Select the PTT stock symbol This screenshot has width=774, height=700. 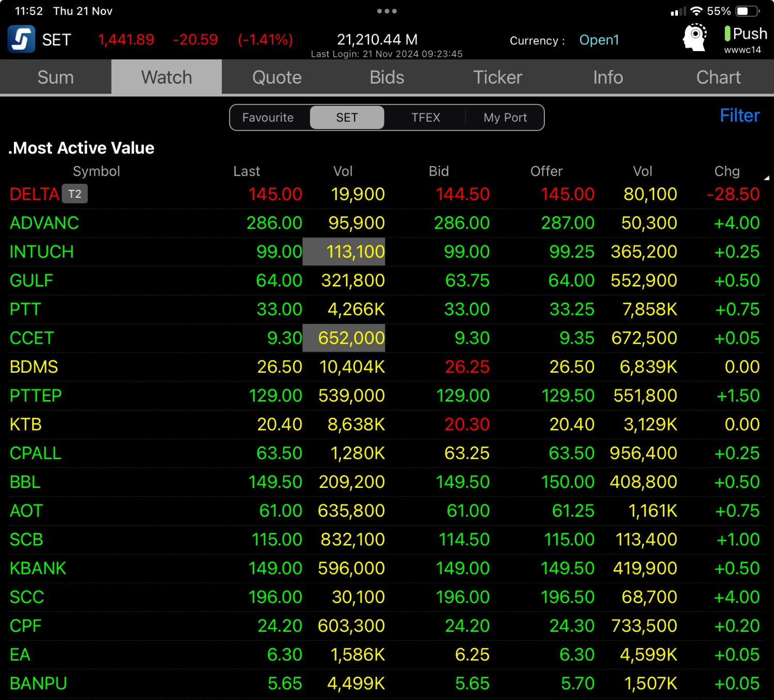25,310
